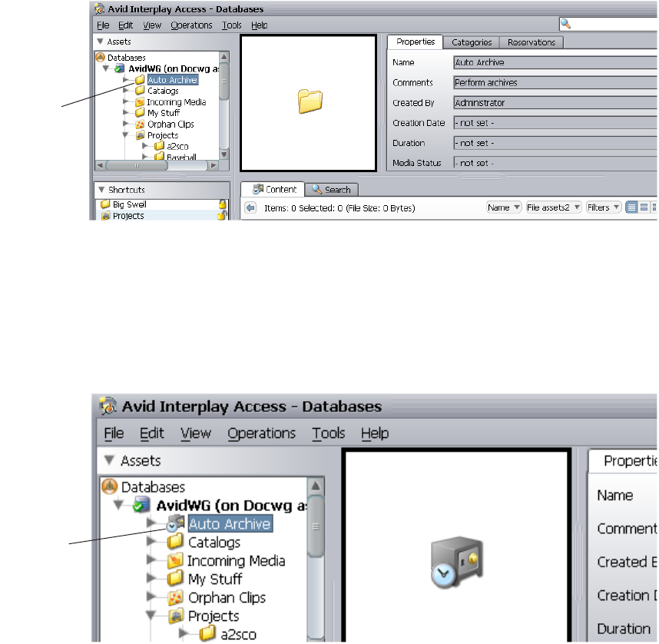The image size is (659, 644).
Task: Select the Auto Archive label in bottom window
Action: pyautogui.click(x=230, y=523)
